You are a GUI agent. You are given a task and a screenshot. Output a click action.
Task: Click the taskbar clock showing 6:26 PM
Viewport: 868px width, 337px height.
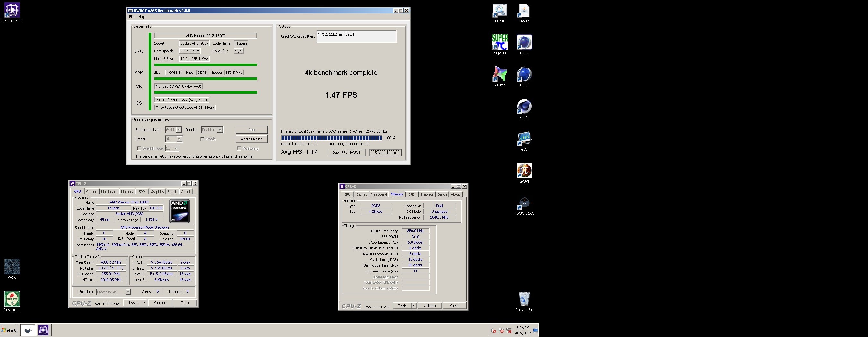tap(523, 330)
